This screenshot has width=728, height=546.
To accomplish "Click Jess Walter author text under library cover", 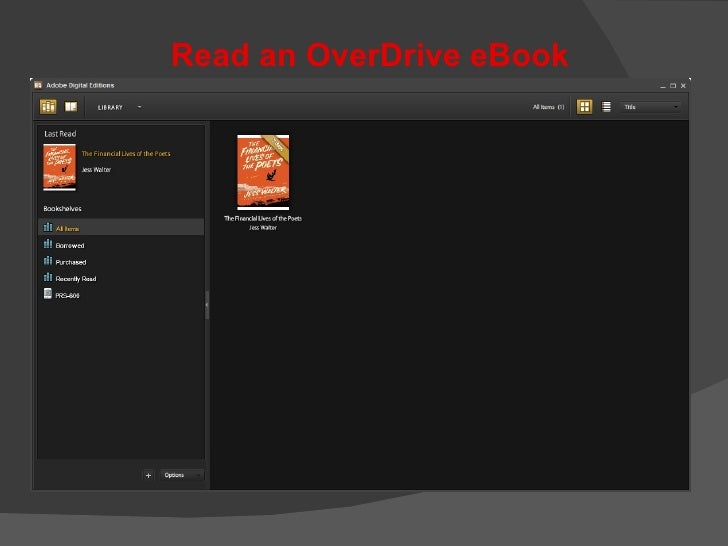I will click(263, 228).
